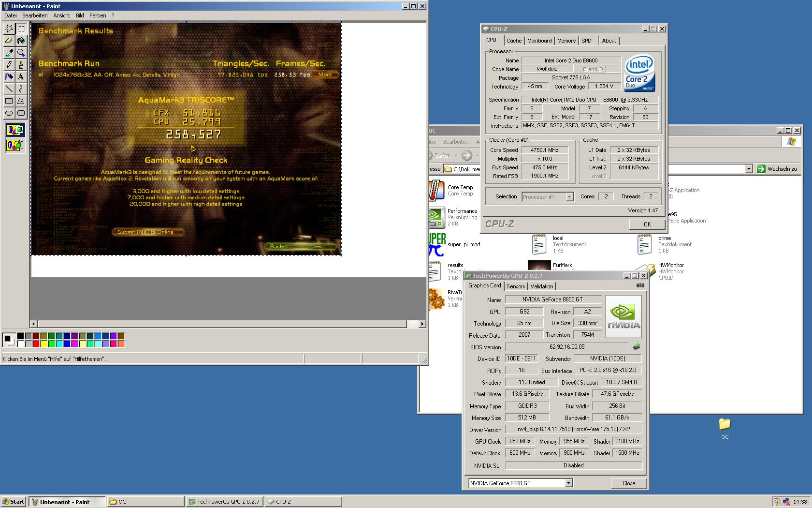The width and height of the screenshot is (812, 508).
Task: Activate the Airbrush spray tool
Action: coord(9,77)
